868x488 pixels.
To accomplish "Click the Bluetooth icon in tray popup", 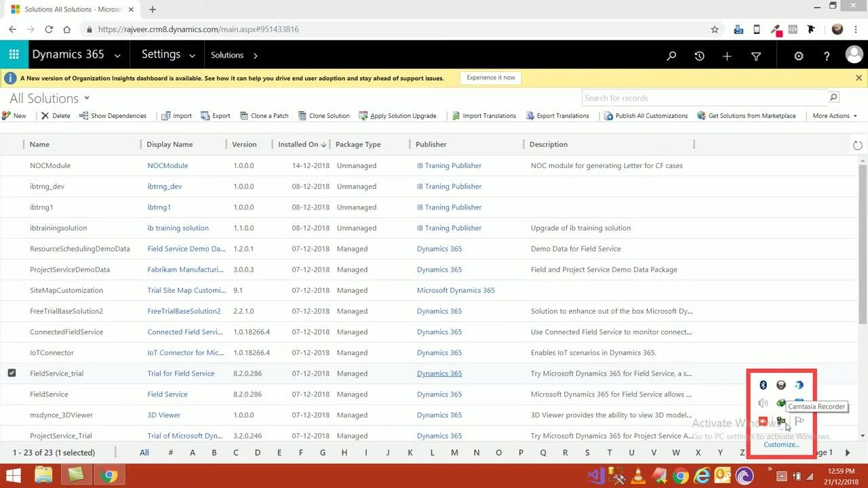I will point(763,385).
